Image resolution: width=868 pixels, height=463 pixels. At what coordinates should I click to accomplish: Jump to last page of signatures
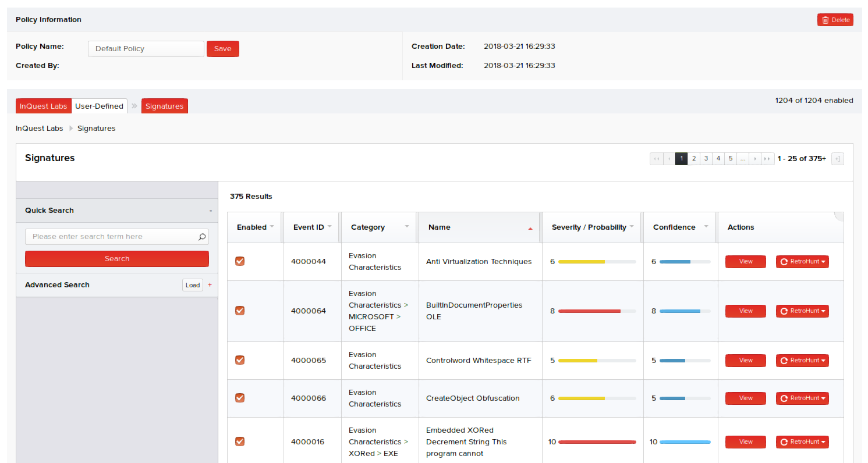pyautogui.click(x=768, y=159)
